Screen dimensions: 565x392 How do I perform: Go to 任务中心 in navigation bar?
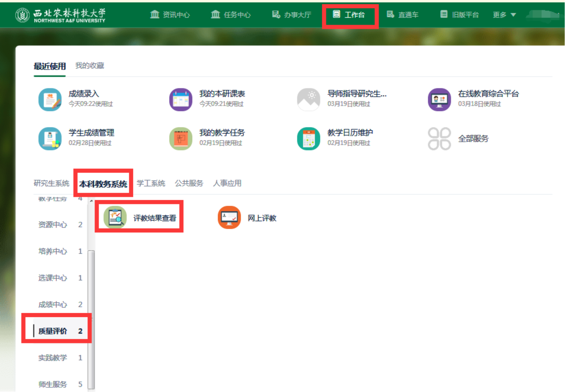tap(231, 15)
